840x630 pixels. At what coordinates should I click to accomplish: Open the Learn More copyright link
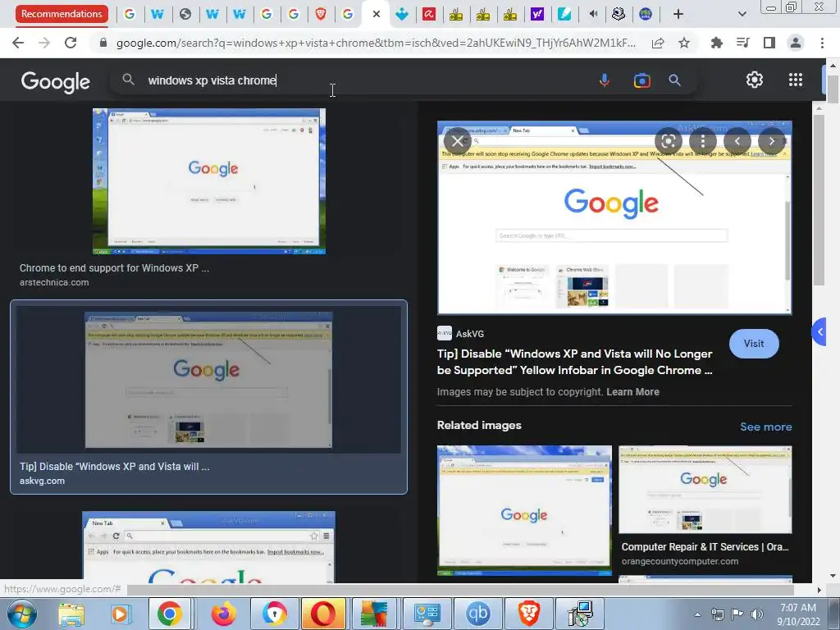click(632, 391)
